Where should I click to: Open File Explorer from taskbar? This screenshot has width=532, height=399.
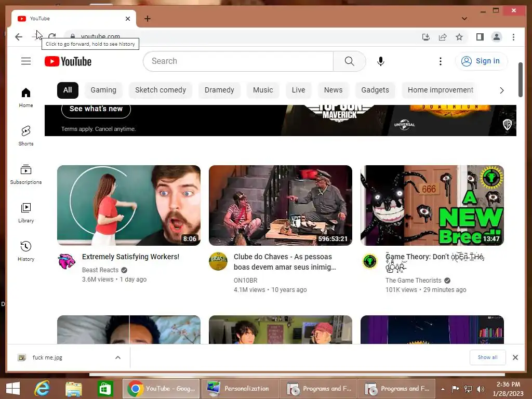(74, 389)
